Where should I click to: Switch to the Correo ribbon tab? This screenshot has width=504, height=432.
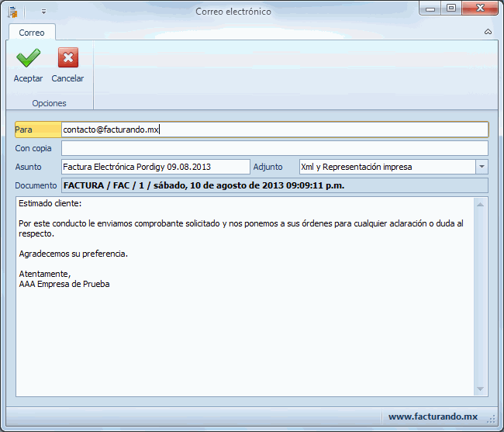pos(32,33)
